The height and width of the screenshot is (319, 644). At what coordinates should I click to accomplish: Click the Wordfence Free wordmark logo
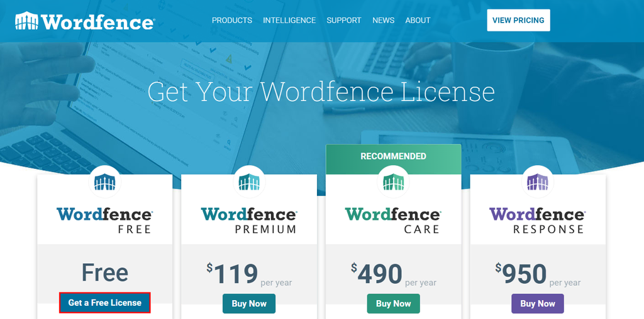[104, 220]
